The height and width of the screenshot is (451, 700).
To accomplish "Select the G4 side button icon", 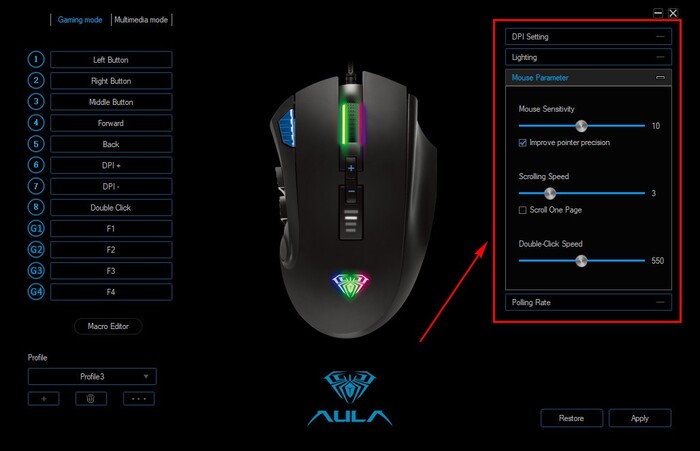I will tap(36, 292).
